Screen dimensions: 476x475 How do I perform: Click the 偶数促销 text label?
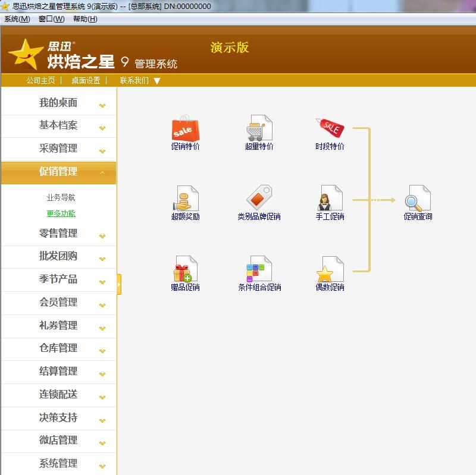[330, 287]
